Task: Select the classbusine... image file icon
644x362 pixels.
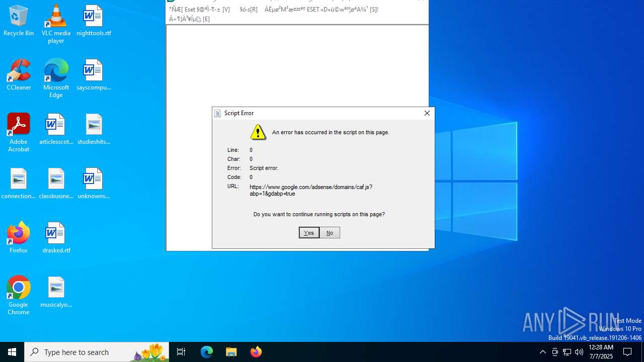Action: pos(56,184)
